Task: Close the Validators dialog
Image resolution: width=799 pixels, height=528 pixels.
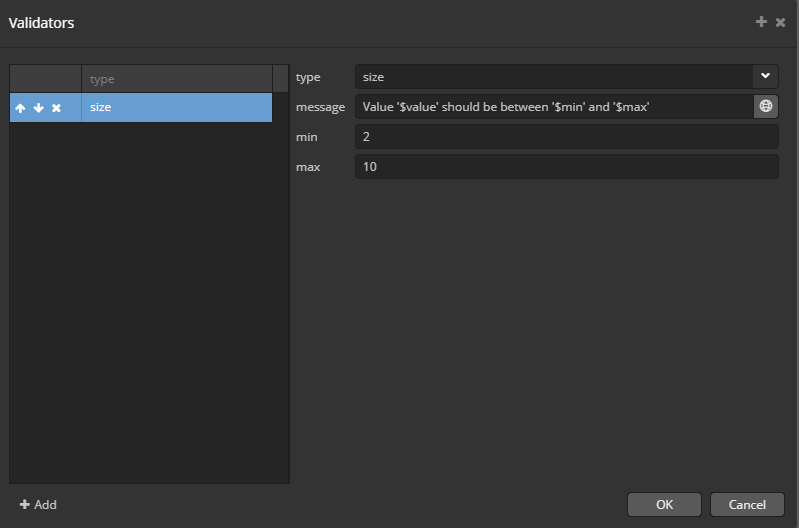Action: pyautogui.click(x=781, y=22)
